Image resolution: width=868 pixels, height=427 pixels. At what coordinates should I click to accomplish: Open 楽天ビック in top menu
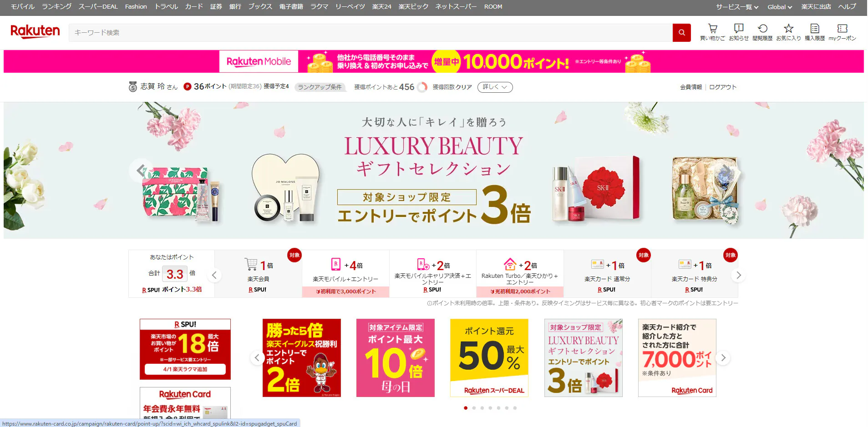click(413, 6)
